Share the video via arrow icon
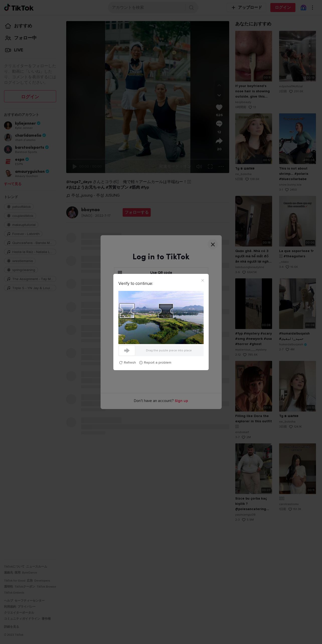This screenshot has height=644, width=322. tap(219, 141)
